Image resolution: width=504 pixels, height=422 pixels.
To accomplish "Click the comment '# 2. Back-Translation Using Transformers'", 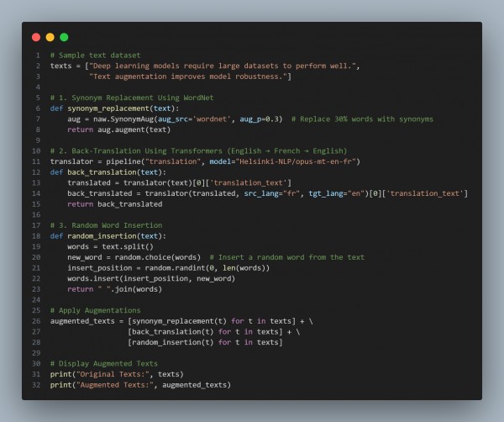I will 136,150.
